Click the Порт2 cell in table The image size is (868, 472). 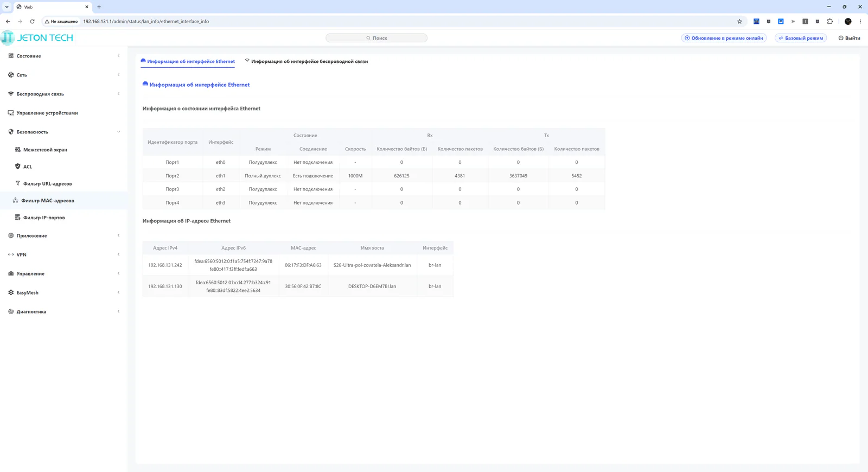point(173,176)
